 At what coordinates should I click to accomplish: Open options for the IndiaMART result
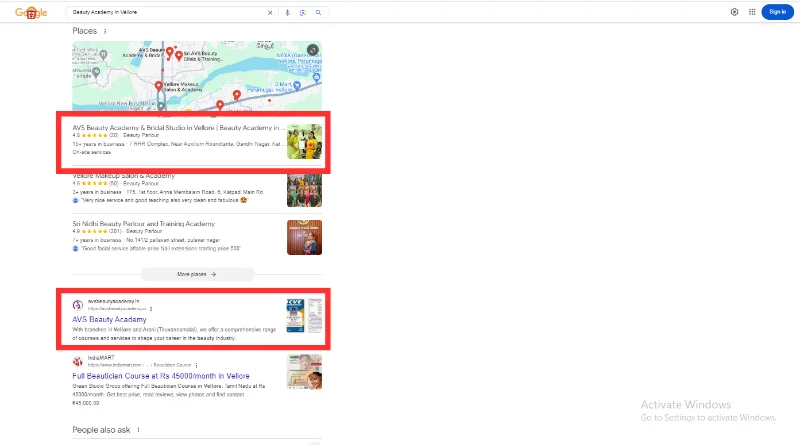196,365
